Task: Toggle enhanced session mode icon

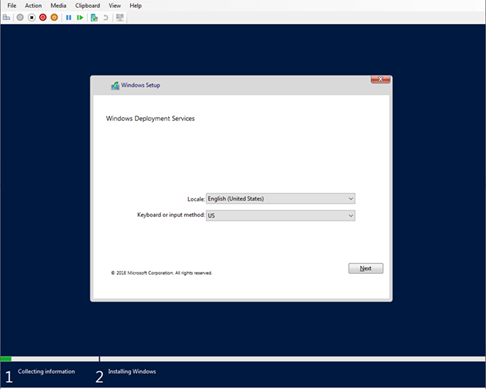Action: [120, 17]
